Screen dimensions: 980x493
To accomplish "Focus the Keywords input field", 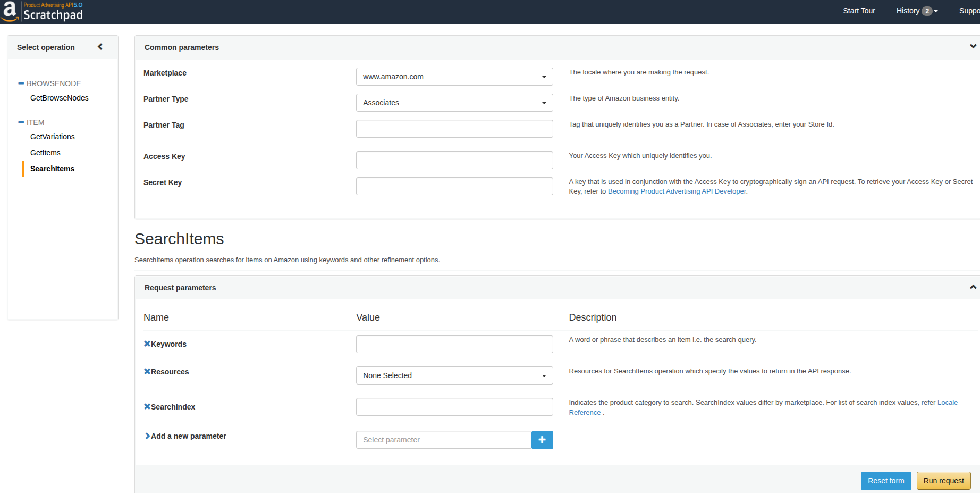I will point(454,344).
